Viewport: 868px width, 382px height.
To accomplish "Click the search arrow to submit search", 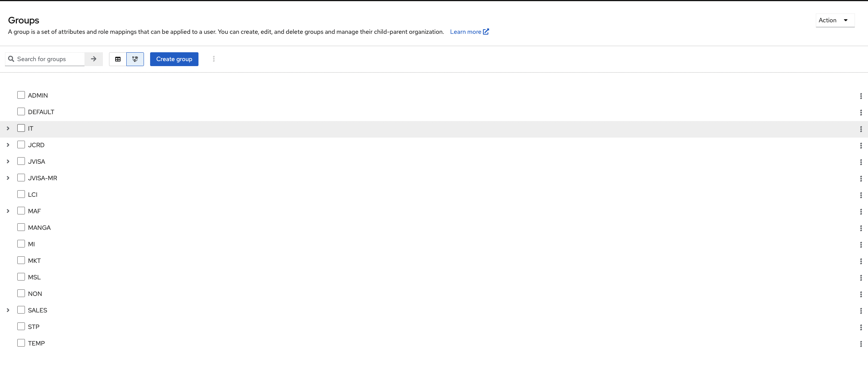I will tap(93, 59).
